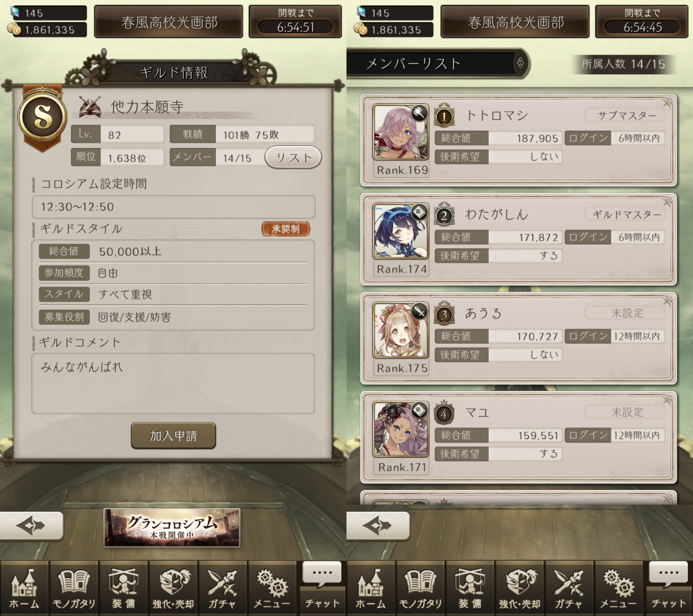The width and height of the screenshot is (693, 616).
Task: Tap the 承認制 style tag
Action: pos(286,229)
